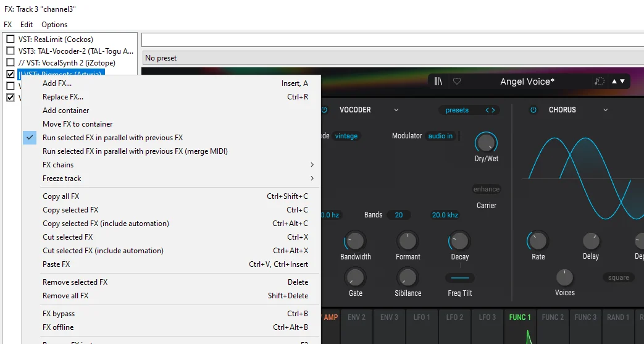Switch to the RAND 1 modulation tab

tap(618, 317)
